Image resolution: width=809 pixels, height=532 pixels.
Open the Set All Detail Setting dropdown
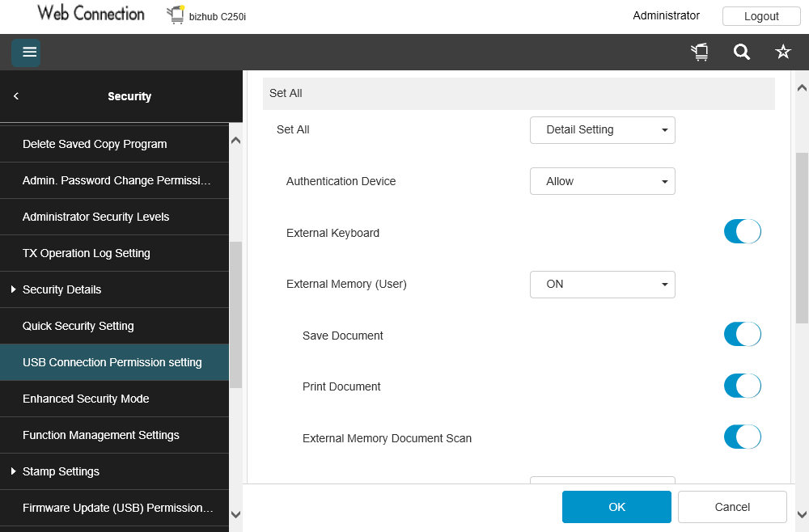(x=602, y=129)
